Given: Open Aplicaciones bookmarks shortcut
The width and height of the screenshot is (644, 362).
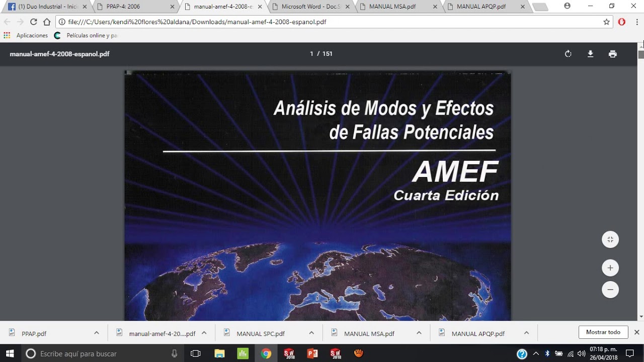Looking at the screenshot, I should [26, 36].
